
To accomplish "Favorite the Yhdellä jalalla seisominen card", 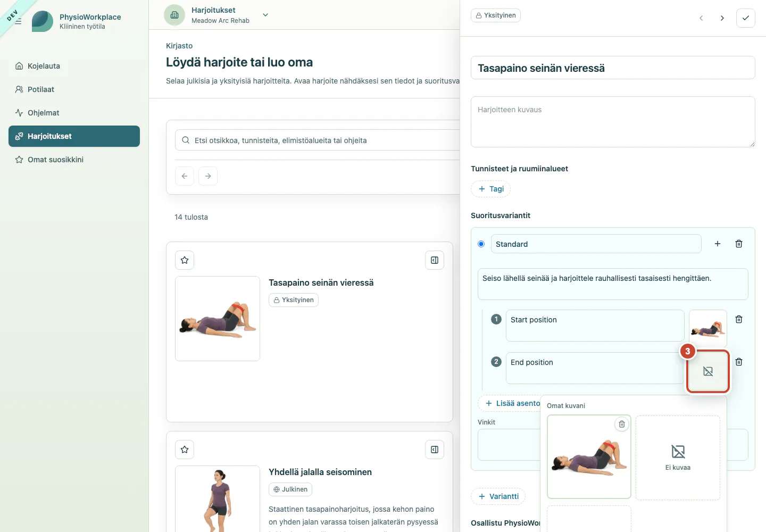I will [185, 450].
